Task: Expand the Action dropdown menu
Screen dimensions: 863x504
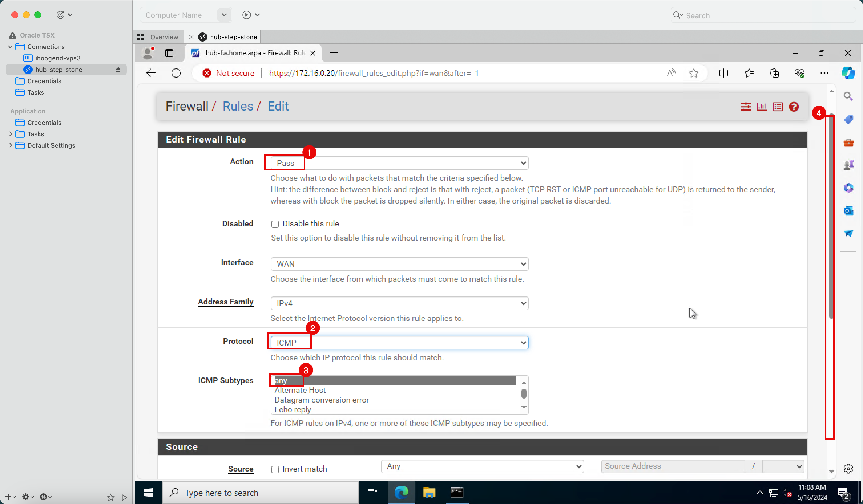Action: [x=399, y=163]
